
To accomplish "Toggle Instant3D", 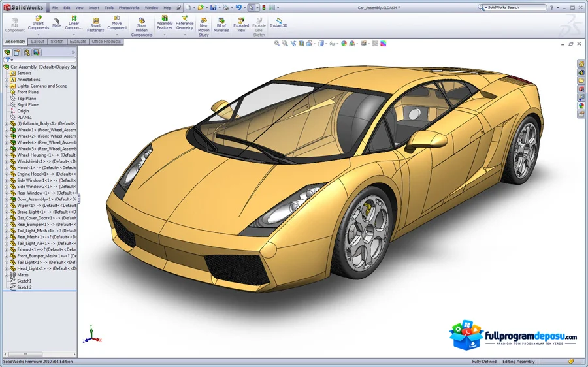I will [x=278, y=22].
